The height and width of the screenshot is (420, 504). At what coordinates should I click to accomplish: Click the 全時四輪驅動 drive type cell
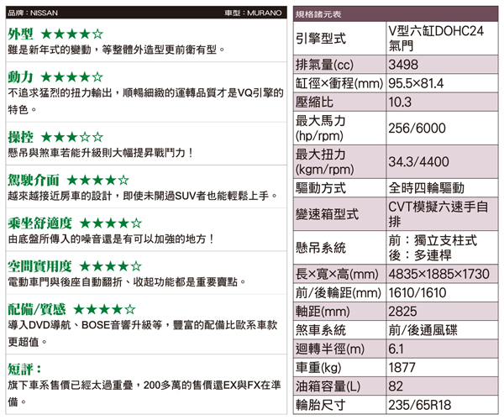pyautogui.click(x=427, y=188)
